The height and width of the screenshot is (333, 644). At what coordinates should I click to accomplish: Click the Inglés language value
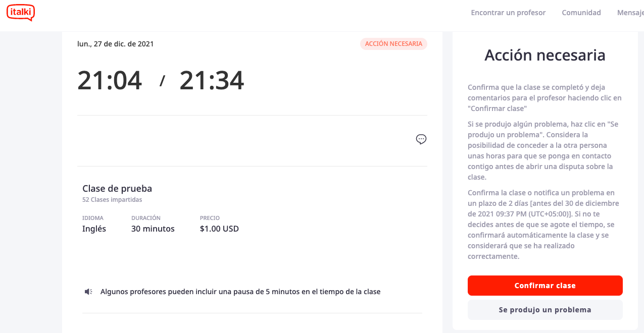[94, 229]
